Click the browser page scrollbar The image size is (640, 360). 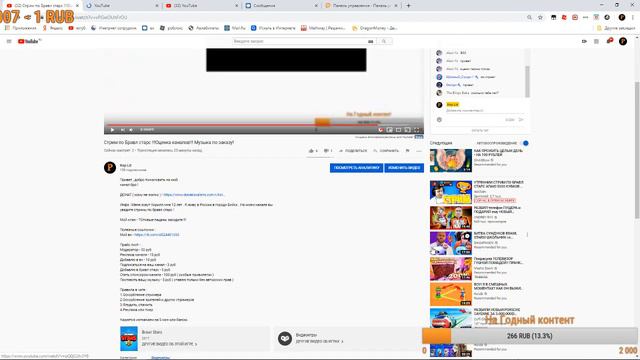(x=638, y=151)
